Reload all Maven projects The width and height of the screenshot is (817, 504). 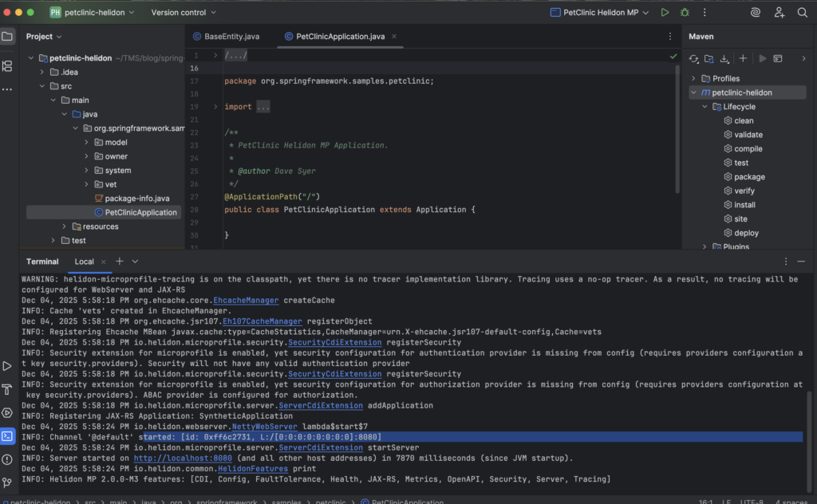click(694, 59)
